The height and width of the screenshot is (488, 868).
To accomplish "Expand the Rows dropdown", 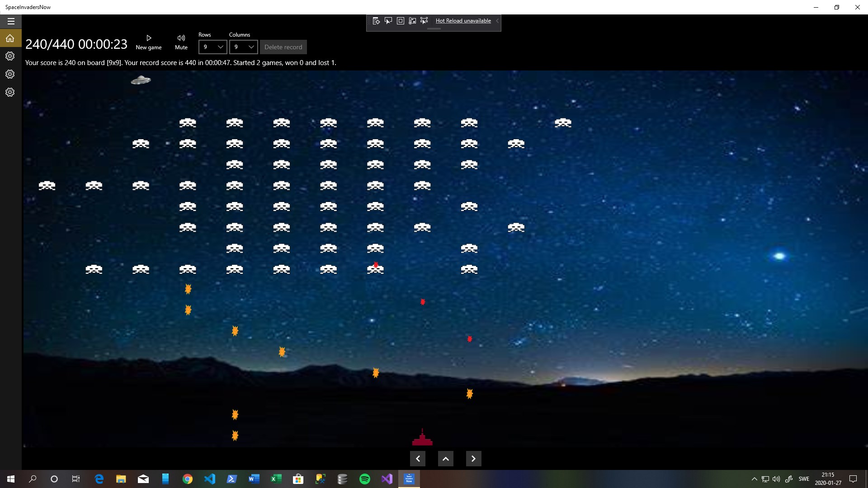I will click(x=212, y=47).
